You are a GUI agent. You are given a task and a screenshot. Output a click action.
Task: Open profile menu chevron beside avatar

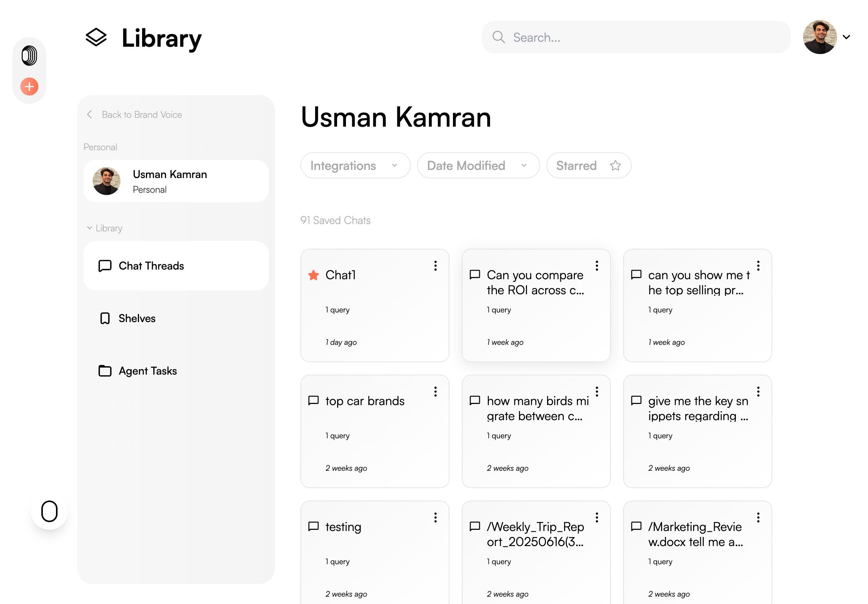click(x=846, y=37)
